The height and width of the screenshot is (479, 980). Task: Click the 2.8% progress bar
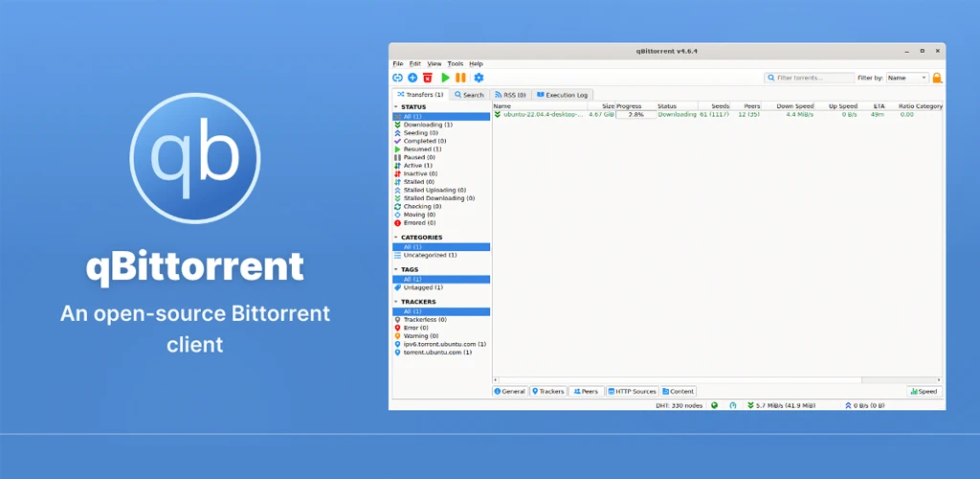[x=635, y=114]
